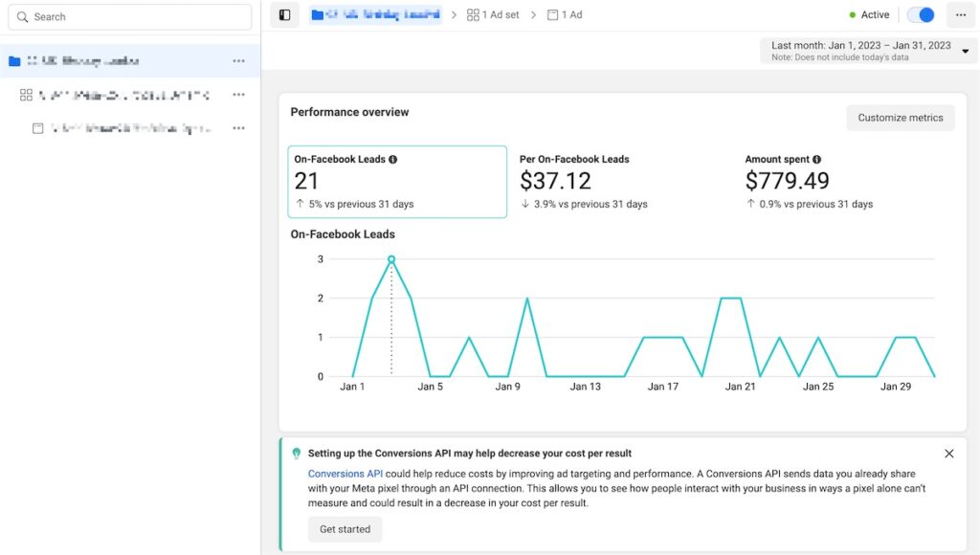Open the top-right three-dot menu

(961, 15)
